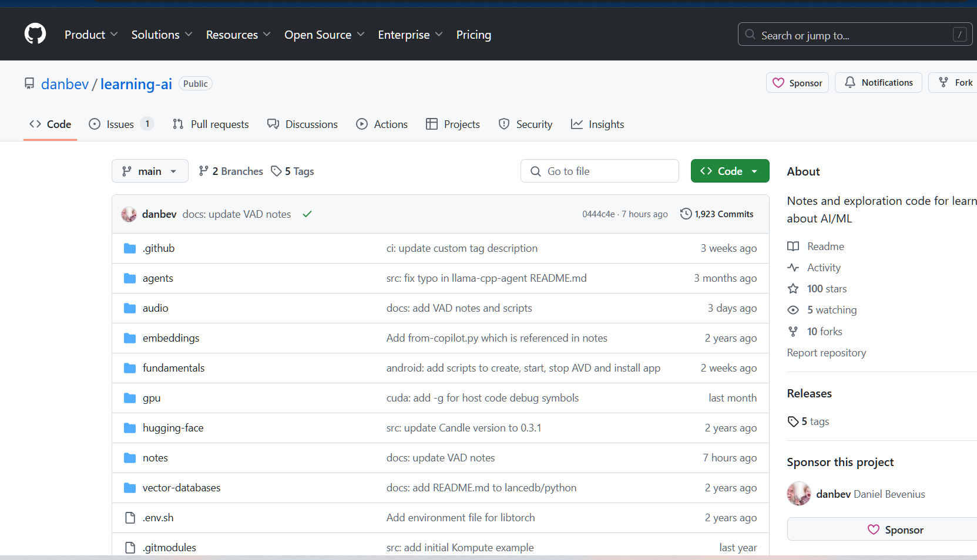The width and height of the screenshot is (977, 560).
Task: Click the Notifications button
Action: 879,82
